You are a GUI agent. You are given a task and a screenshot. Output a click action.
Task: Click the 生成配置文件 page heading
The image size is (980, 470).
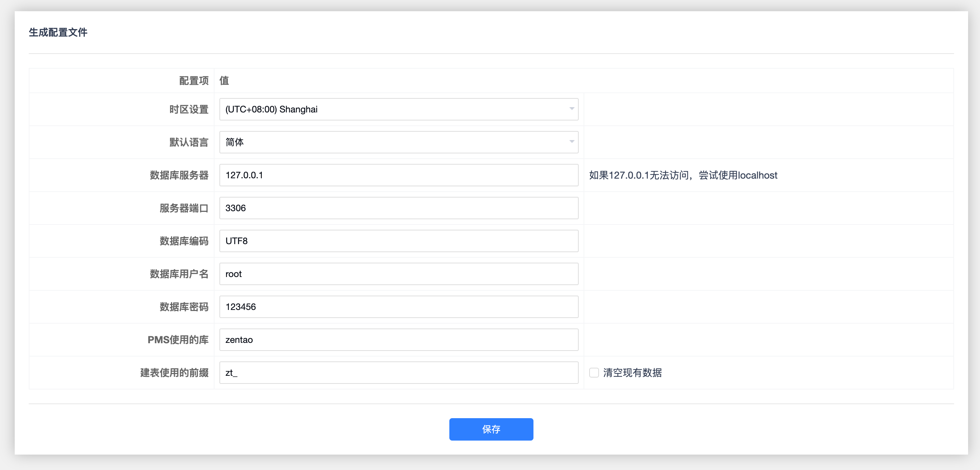coord(58,32)
